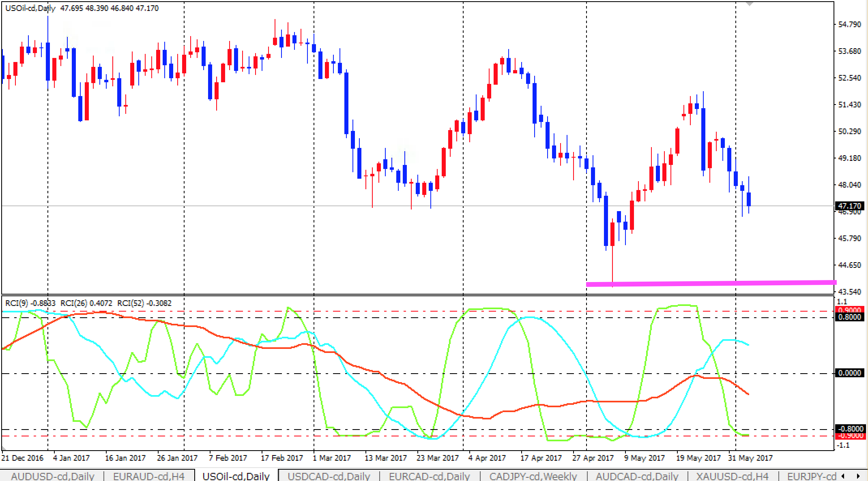Click the USOil-cd,Daily chart title text
This screenshot has width=868, height=481.
pos(30,8)
